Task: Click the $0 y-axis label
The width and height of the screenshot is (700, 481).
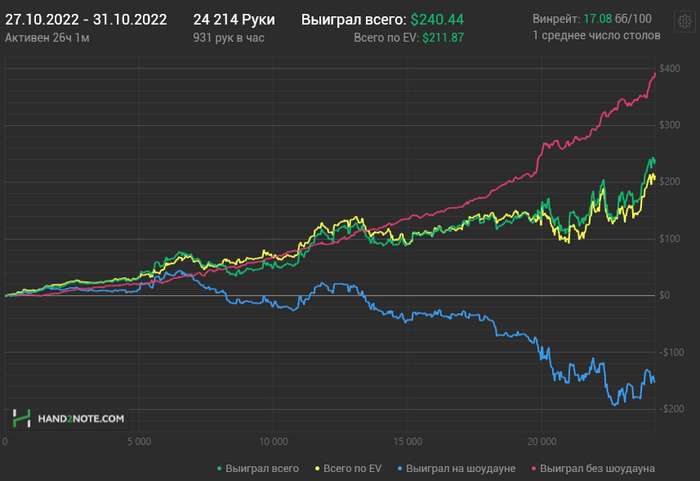Action: pos(665,295)
